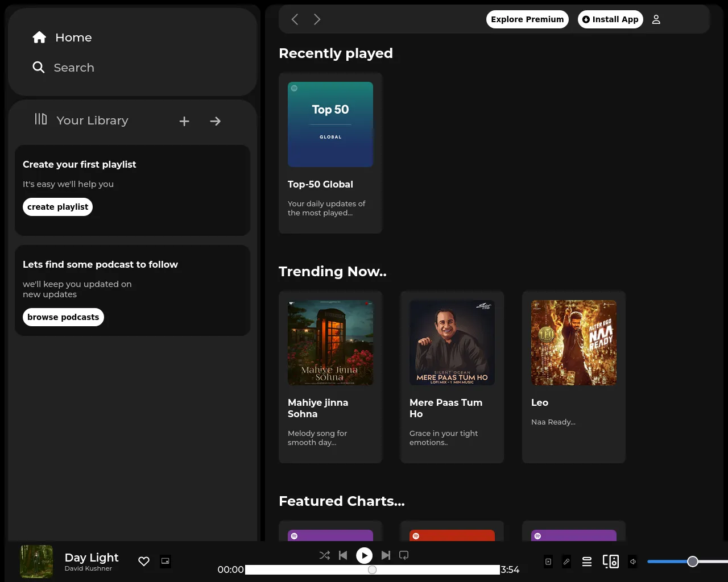This screenshot has width=728, height=582.
Task: Open the Mahiye Jinna Sohna album cover
Action: (x=330, y=343)
